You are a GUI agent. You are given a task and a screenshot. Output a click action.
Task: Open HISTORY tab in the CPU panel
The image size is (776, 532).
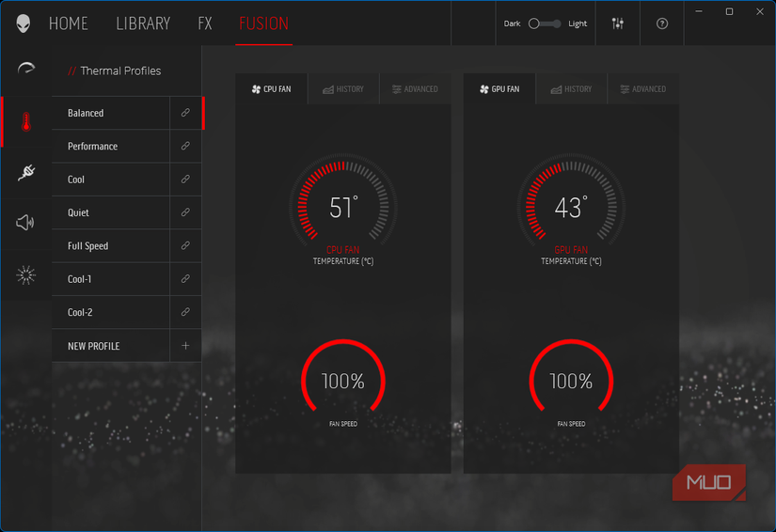pyautogui.click(x=343, y=89)
